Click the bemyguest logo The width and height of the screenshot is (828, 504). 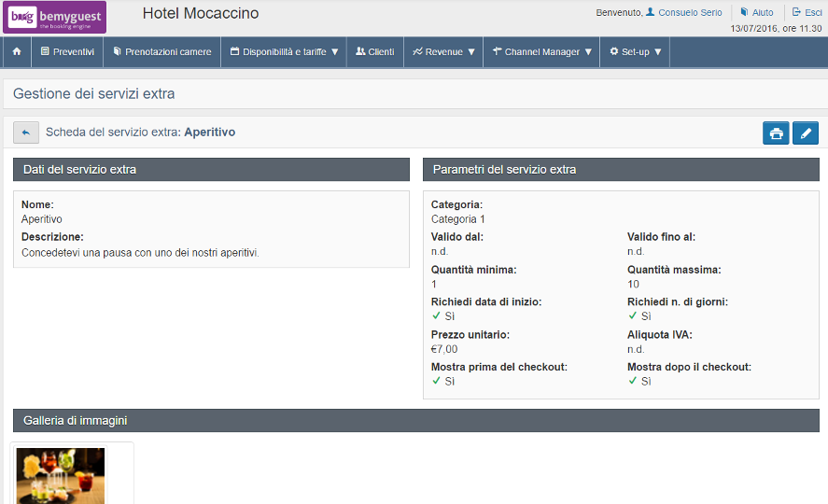click(x=54, y=17)
